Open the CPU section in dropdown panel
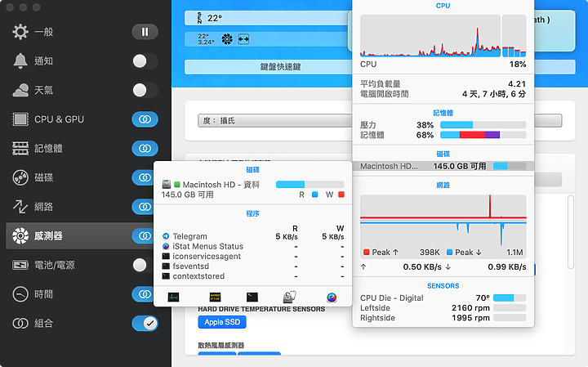 (443, 6)
